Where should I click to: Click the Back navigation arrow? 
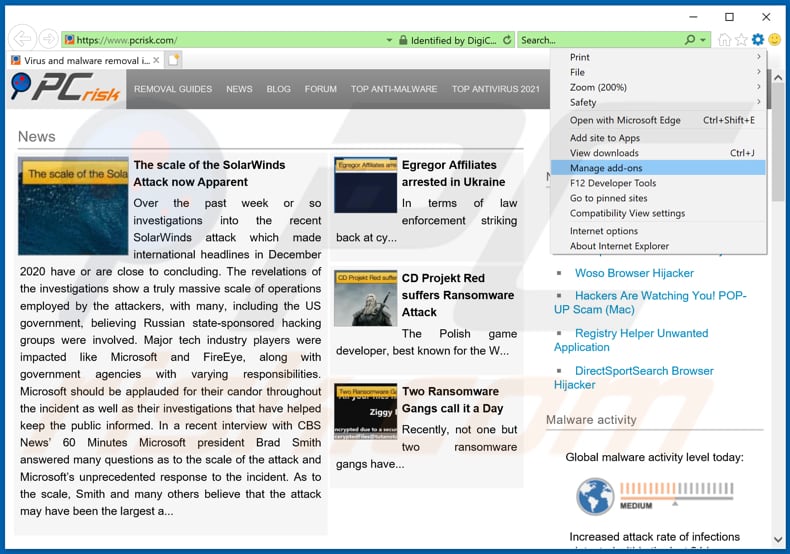(21, 39)
